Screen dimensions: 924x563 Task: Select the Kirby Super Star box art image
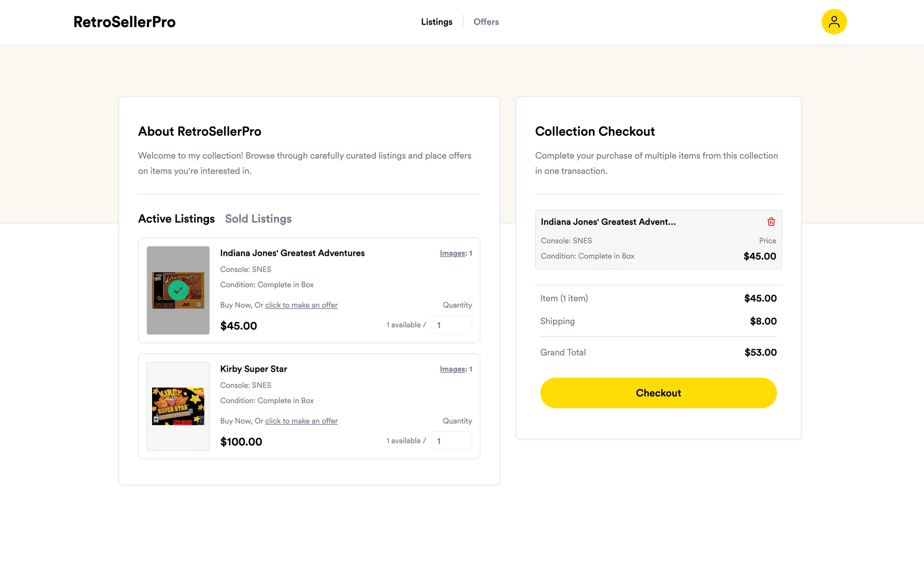178,406
